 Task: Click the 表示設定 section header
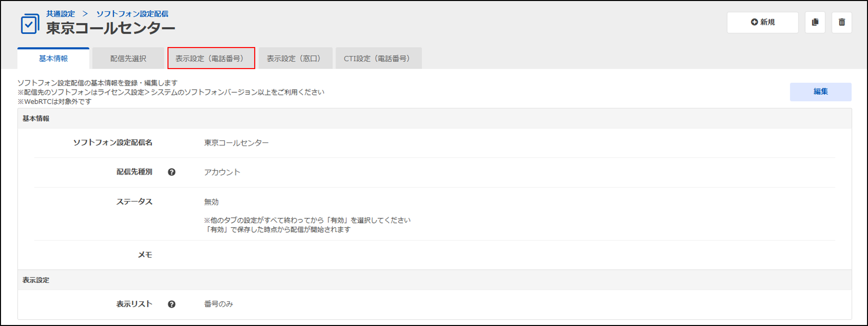[x=36, y=280]
